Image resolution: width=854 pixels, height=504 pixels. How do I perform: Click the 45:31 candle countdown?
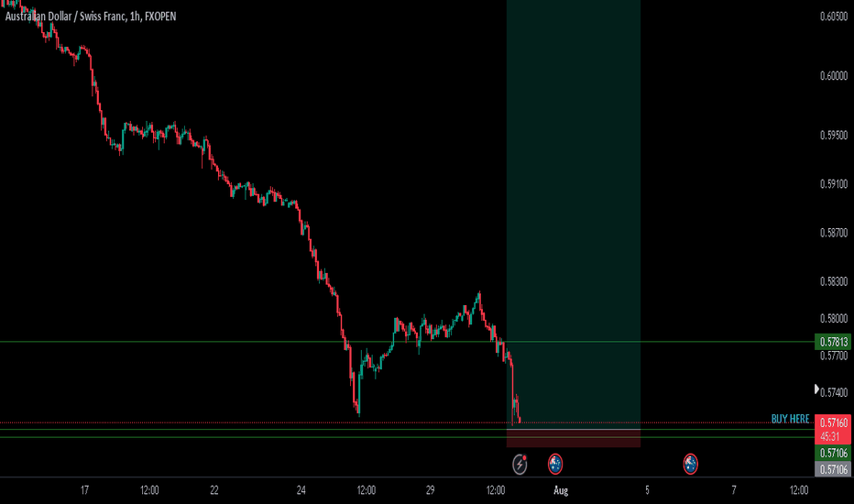pyautogui.click(x=830, y=437)
